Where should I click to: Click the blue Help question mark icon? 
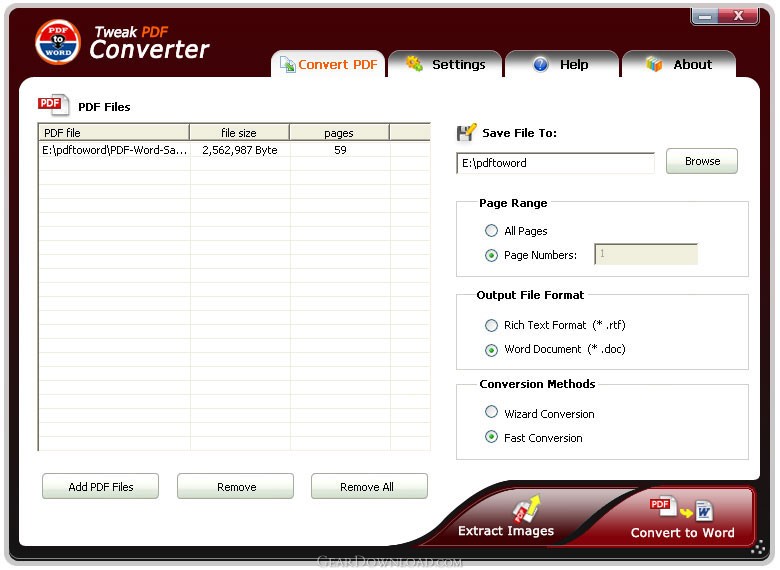coord(540,65)
